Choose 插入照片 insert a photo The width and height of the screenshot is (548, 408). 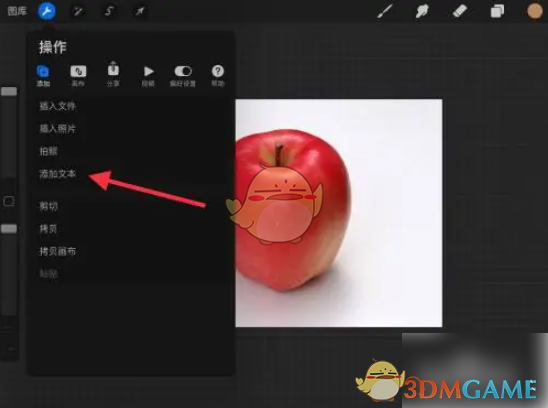pos(57,129)
